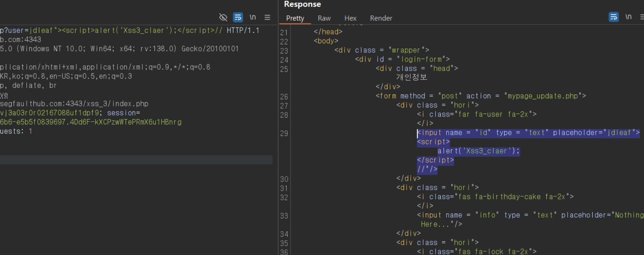The height and width of the screenshot is (255, 644).
Task: Click the div class "wrapper" line
Action: click(382, 50)
